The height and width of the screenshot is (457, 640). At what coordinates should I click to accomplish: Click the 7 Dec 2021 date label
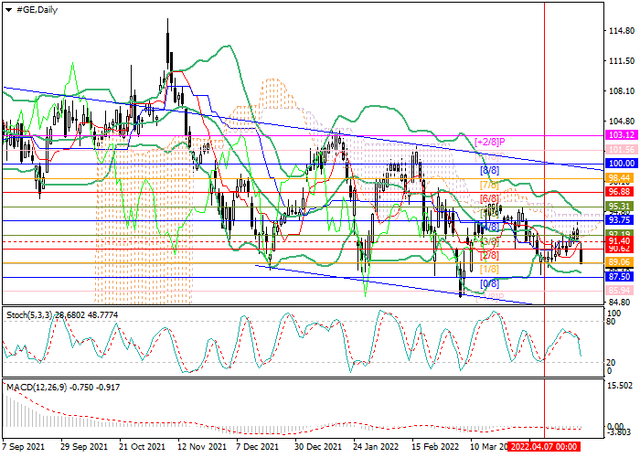(x=258, y=447)
